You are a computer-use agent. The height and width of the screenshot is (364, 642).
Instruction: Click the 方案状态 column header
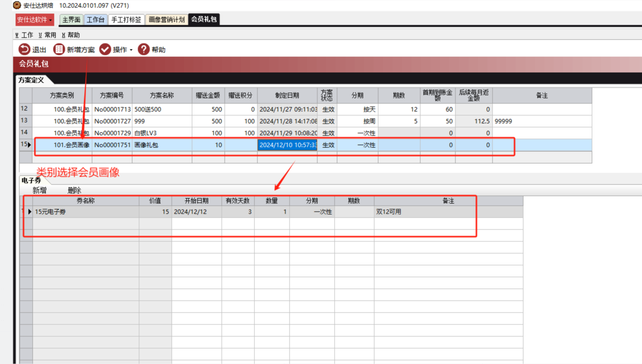point(327,95)
